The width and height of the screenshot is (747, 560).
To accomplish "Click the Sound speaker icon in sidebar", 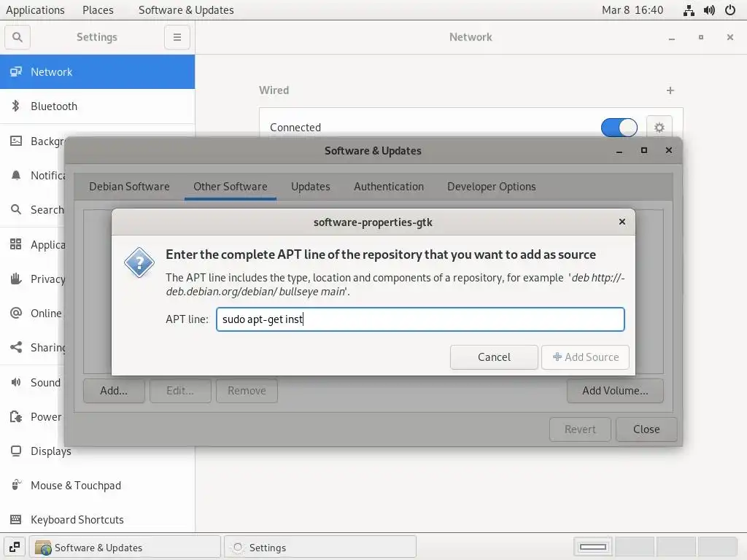I will point(16,382).
